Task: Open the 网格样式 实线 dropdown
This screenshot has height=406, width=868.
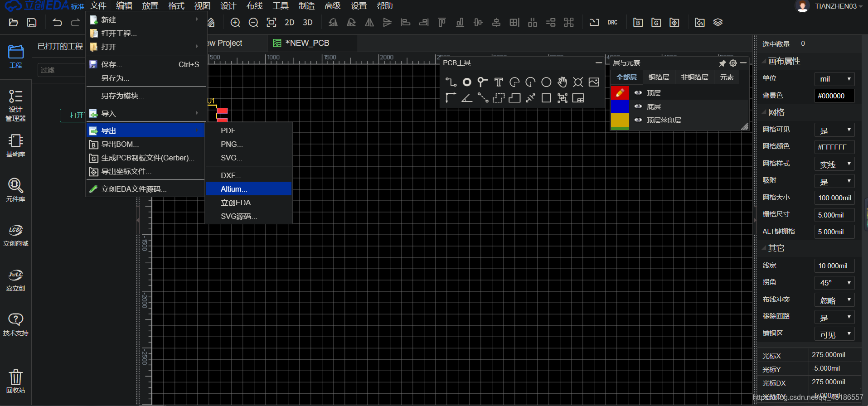Action: click(834, 164)
